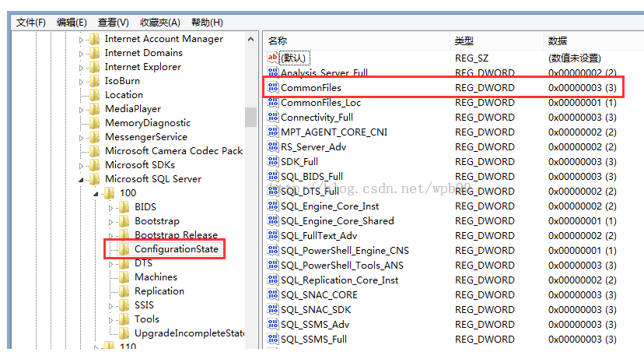This screenshot has width=644, height=352.
Task: Click the string icon of (默认) value
Action: coord(273,57)
